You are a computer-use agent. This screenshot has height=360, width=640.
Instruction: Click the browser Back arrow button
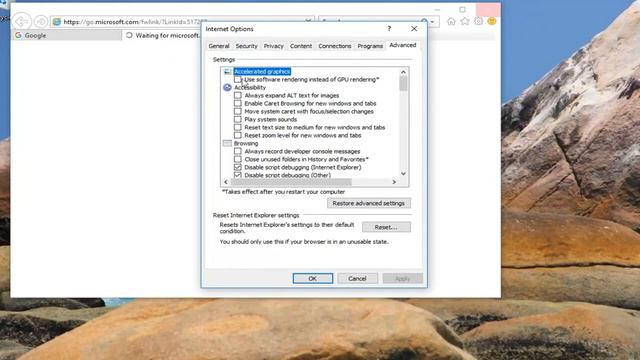click(x=21, y=21)
